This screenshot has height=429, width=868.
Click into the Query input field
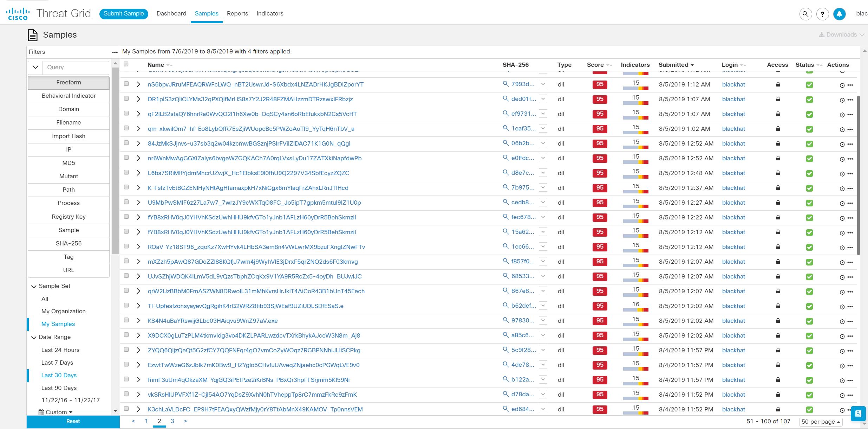(76, 68)
